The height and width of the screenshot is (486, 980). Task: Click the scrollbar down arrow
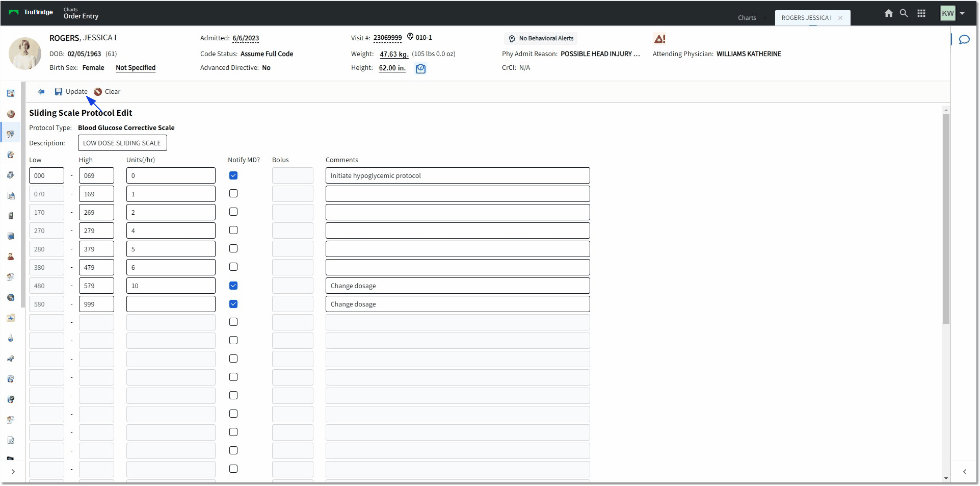coord(946,478)
